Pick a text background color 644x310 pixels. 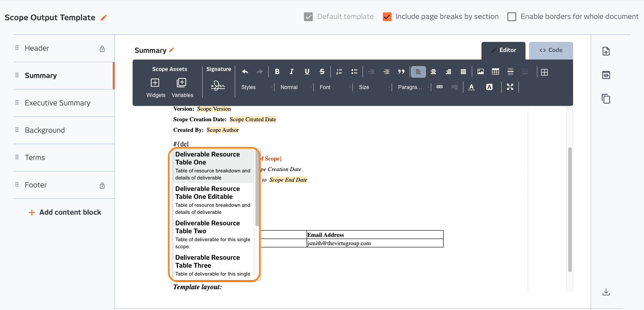pos(489,87)
